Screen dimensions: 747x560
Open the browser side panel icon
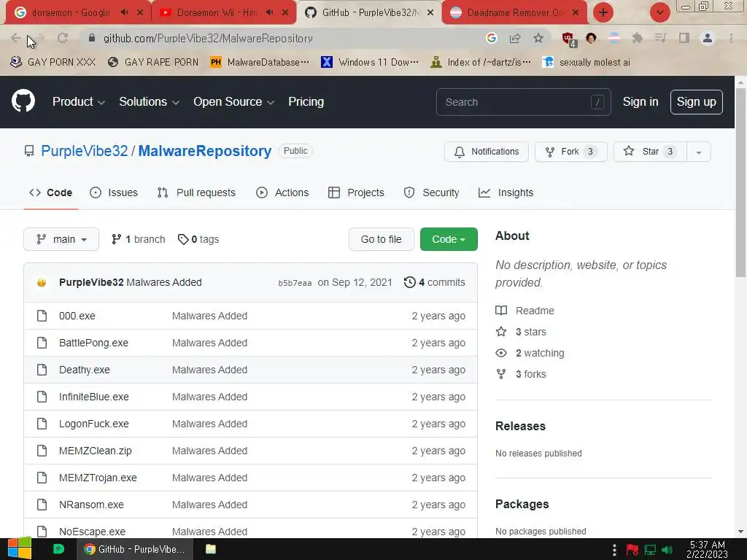coord(684,38)
